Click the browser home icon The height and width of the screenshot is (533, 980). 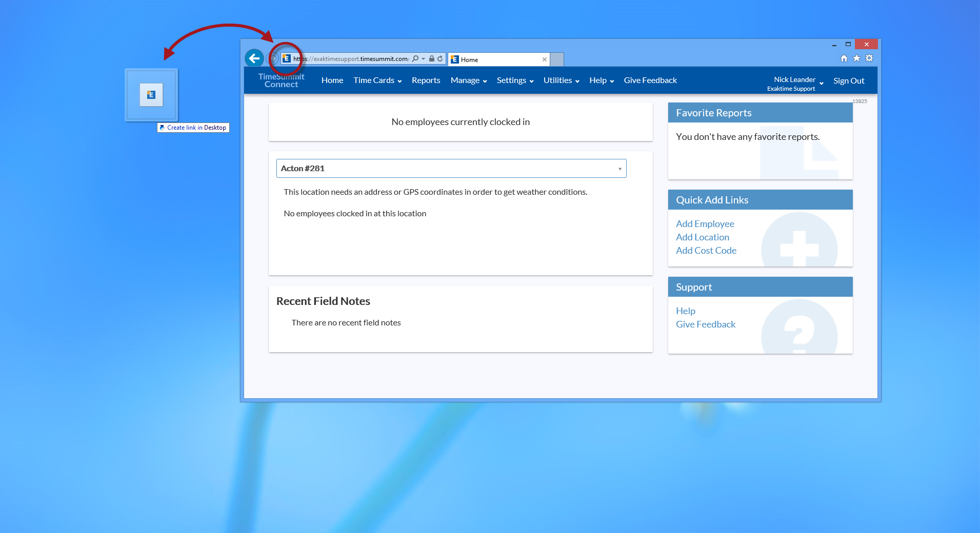[844, 58]
